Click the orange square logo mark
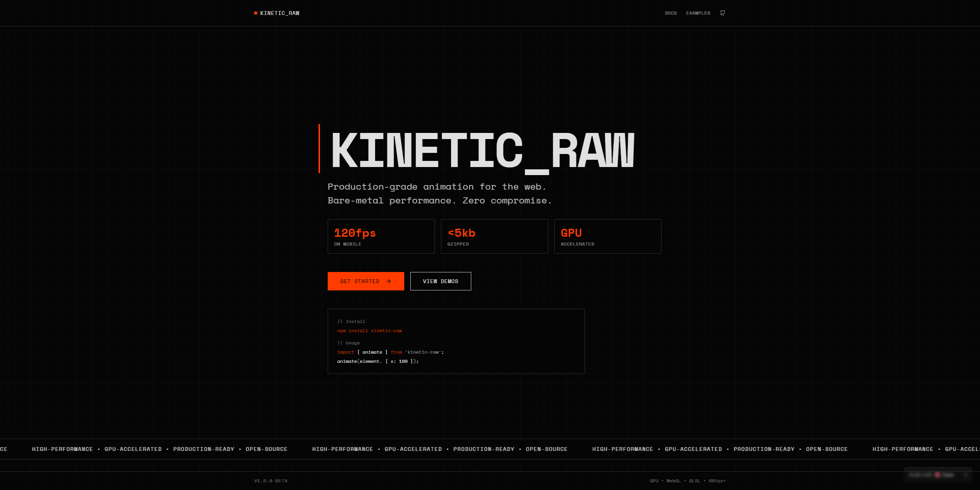Image resolution: width=980 pixels, height=490 pixels. coord(256,13)
